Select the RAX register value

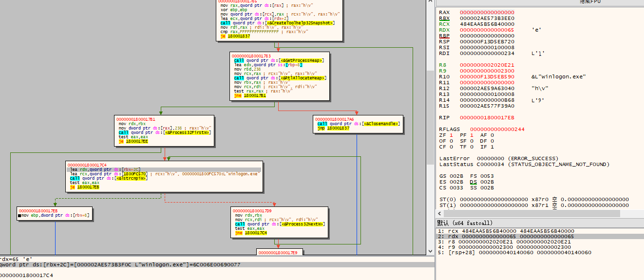pos(487,12)
